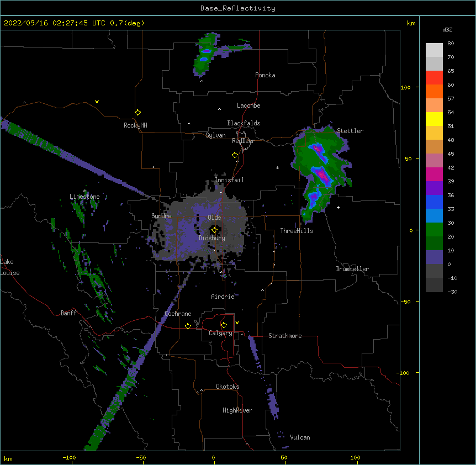Image resolution: width=476 pixels, height=465 pixels.
Task: Click the Okotoks town label
Action: click(x=228, y=387)
